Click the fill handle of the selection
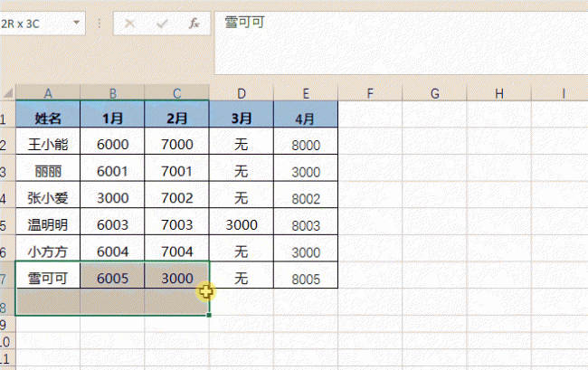588x370 pixels. (209, 315)
